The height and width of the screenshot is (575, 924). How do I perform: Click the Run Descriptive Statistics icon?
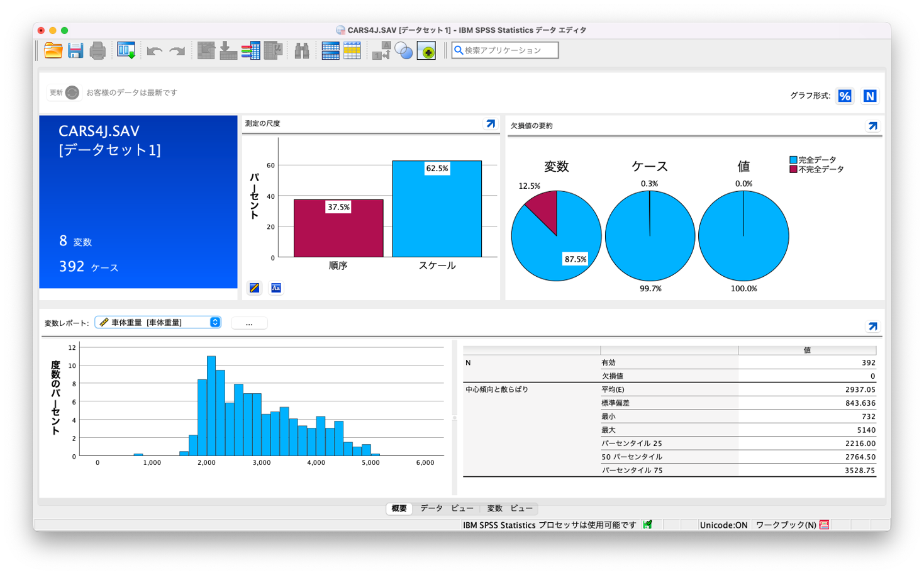click(273, 50)
